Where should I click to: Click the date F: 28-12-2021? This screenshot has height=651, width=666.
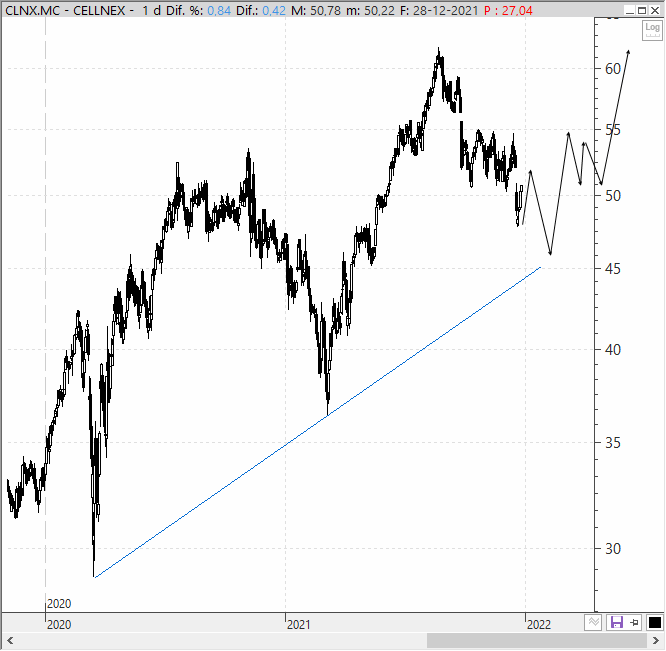[439, 10]
